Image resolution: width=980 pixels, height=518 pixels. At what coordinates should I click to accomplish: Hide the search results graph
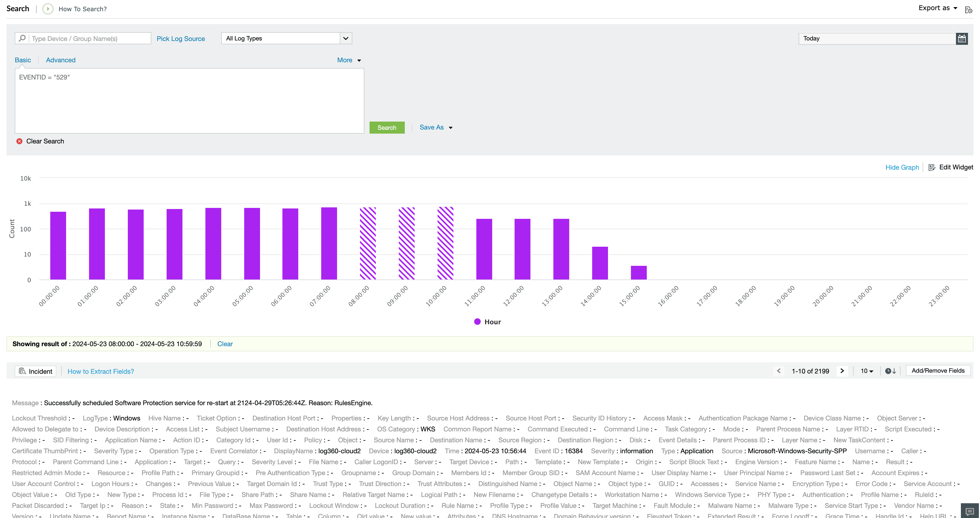click(x=902, y=167)
